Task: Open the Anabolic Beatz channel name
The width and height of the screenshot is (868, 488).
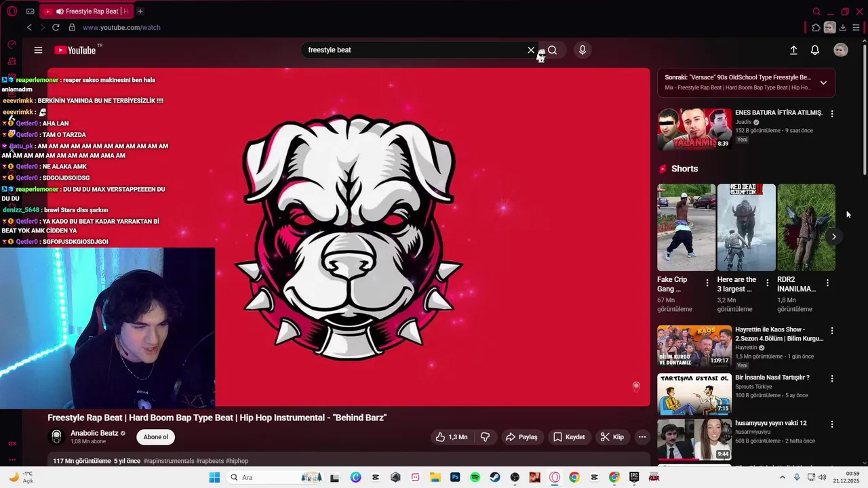Action: tap(94, 433)
